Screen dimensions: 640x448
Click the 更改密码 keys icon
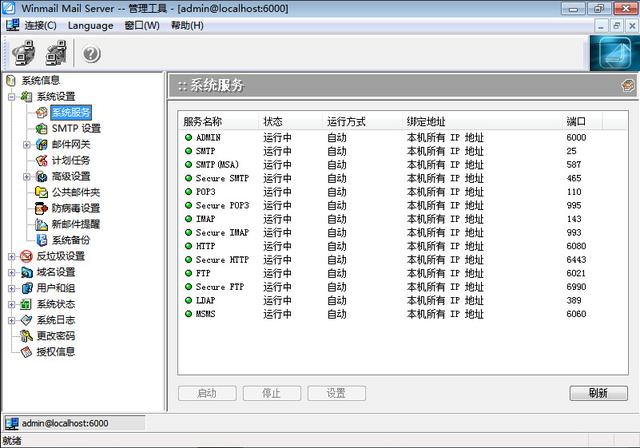click(x=27, y=336)
